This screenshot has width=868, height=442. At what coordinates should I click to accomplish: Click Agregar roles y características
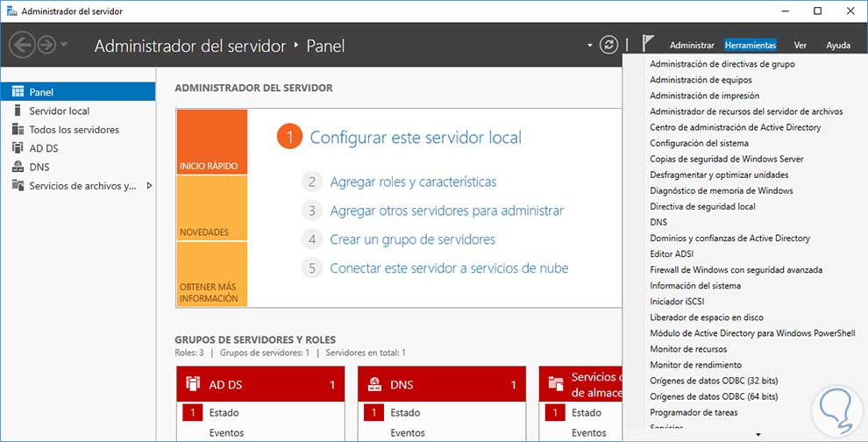(413, 182)
